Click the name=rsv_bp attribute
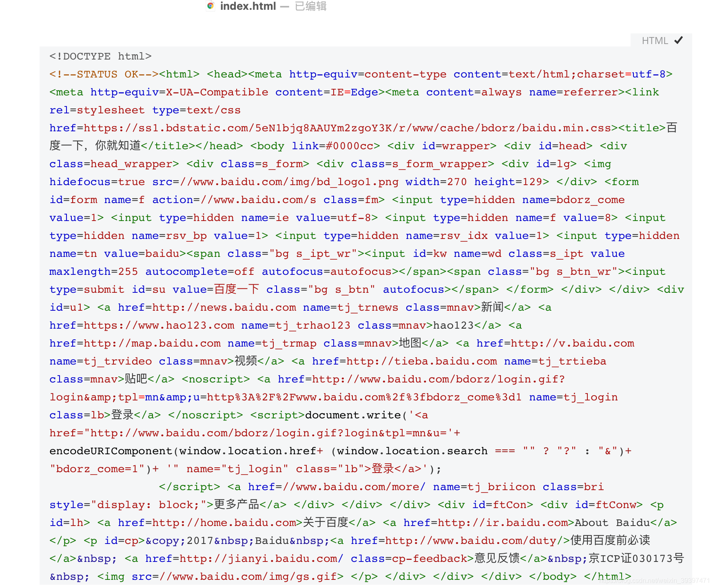The height and width of the screenshot is (588, 713). pos(169,236)
